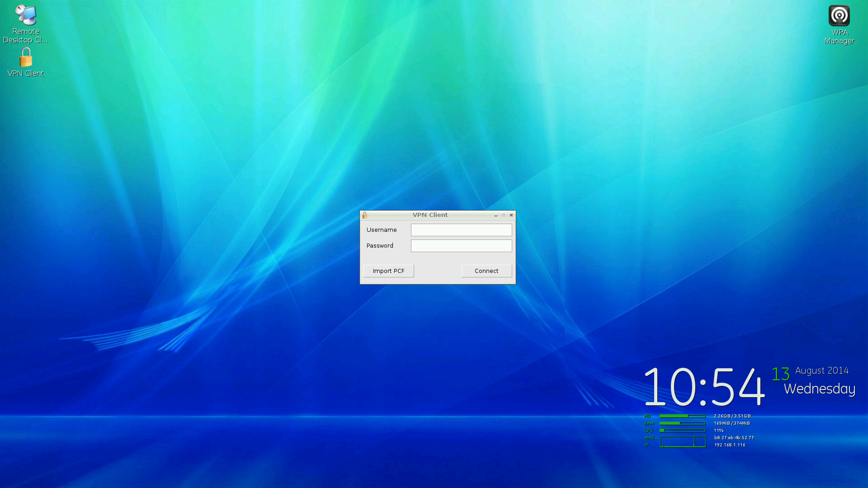Viewport: 868px width, 488px height.
Task: Close the VPN Client window
Action: pos(511,216)
